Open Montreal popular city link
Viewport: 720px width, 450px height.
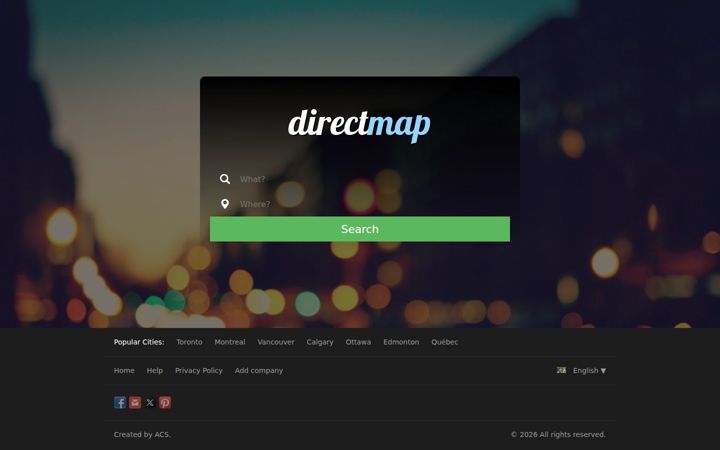pos(230,342)
